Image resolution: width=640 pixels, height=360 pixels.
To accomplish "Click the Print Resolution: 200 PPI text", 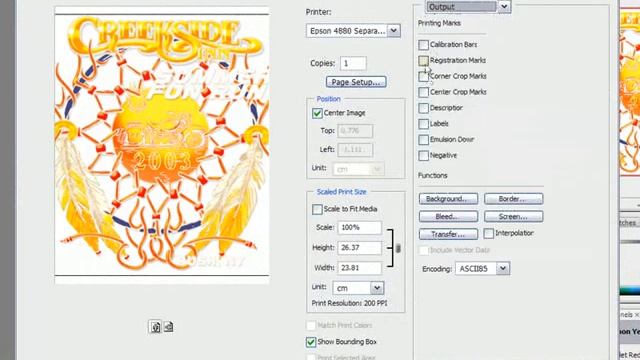I will [x=349, y=303].
